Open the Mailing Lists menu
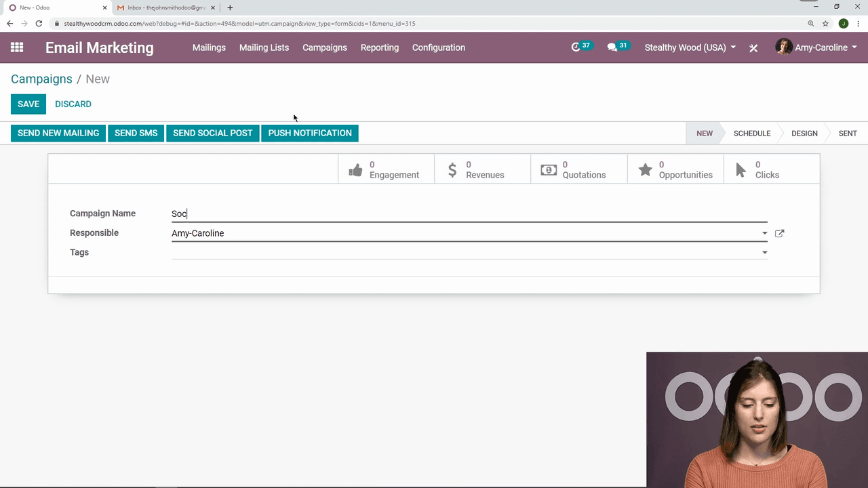 click(264, 47)
